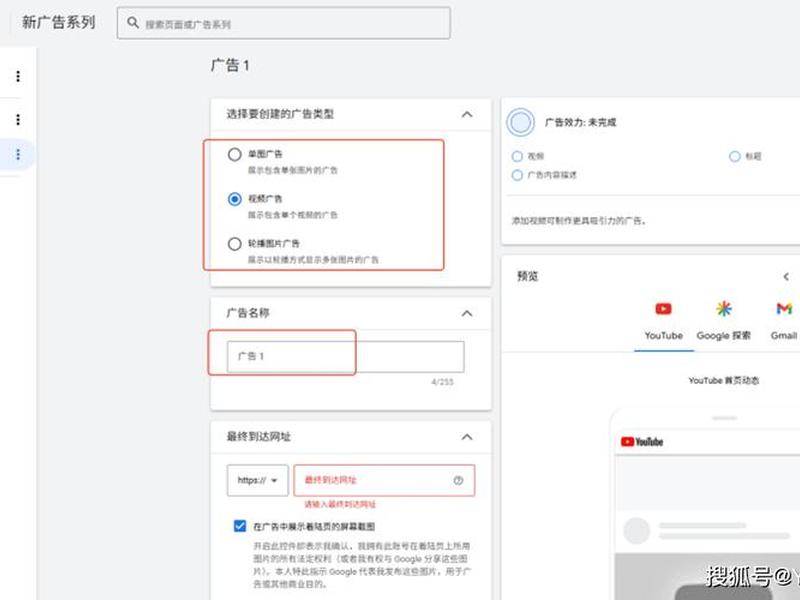This screenshot has width=800, height=600.
Task: Select the 单图广告 radio option
Action: point(235,154)
